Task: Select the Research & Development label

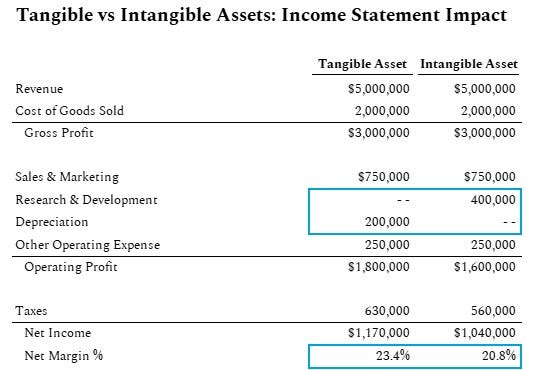Action: 87,200
